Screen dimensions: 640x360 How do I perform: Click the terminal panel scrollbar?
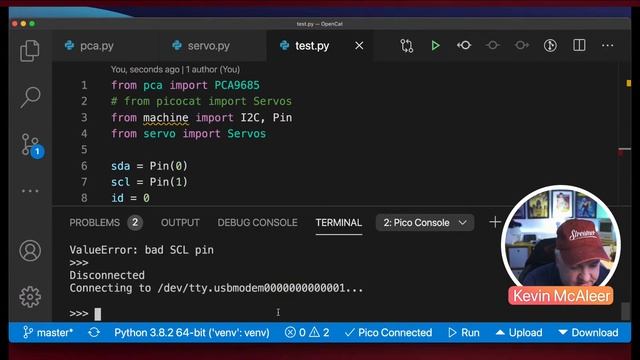coord(625,311)
